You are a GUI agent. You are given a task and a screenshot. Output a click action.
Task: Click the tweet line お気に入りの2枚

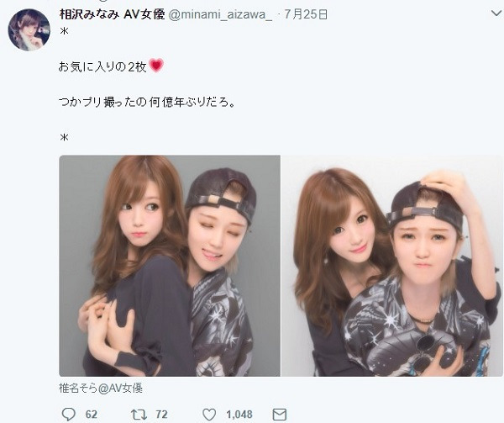tap(102, 67)
